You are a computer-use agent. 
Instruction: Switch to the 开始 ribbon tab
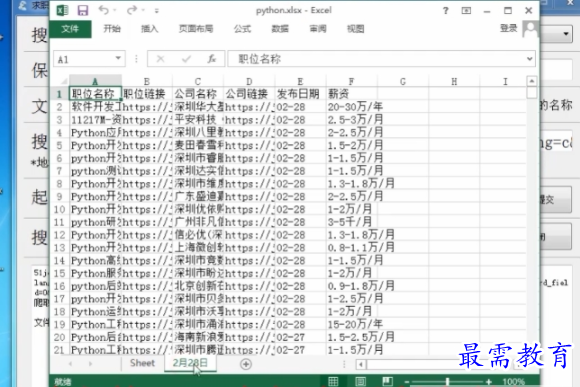click(112, 29)
